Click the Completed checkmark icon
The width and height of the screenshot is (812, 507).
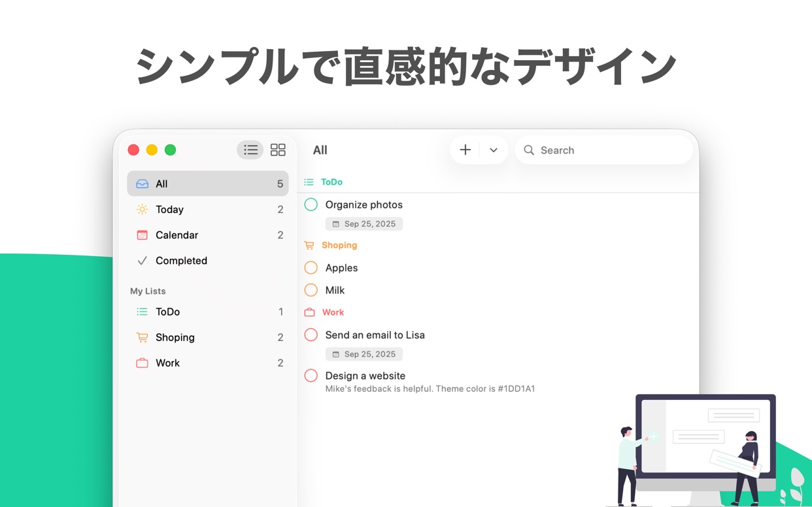[142, 260]
